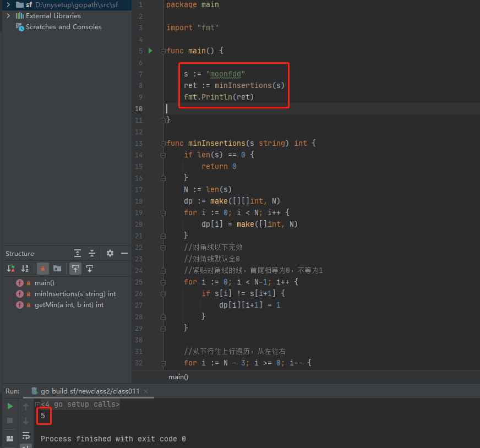Screen dimensions: 480x448
Task: Click N := len(s) on line 17
Action: (x=208, y=189)
